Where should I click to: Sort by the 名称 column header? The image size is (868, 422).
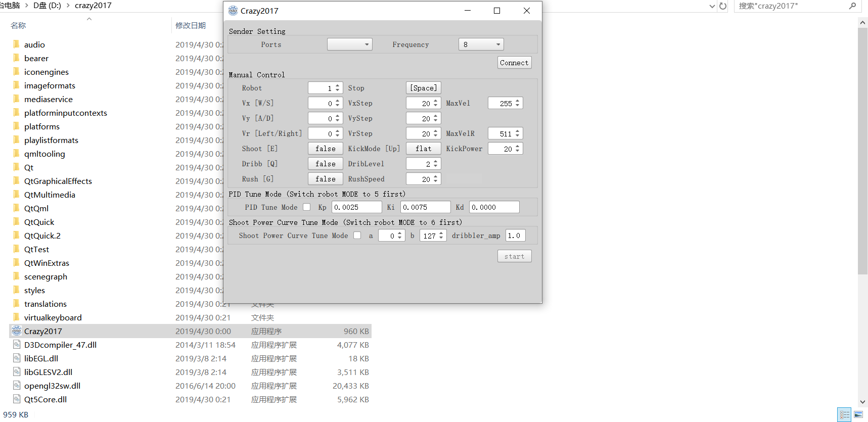click(18, 26)
